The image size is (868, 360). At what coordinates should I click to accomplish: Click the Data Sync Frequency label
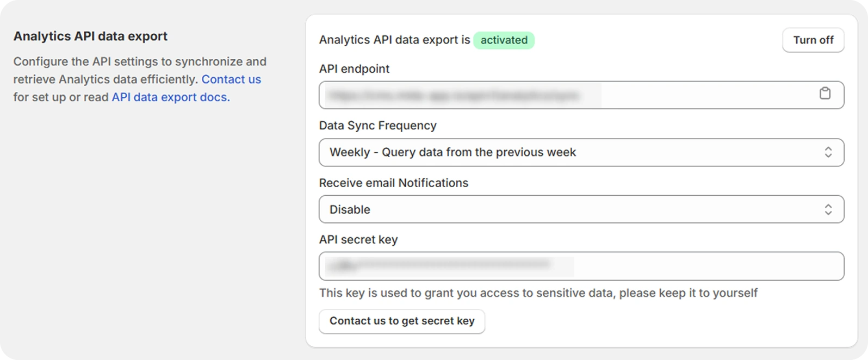coord(378,126)
